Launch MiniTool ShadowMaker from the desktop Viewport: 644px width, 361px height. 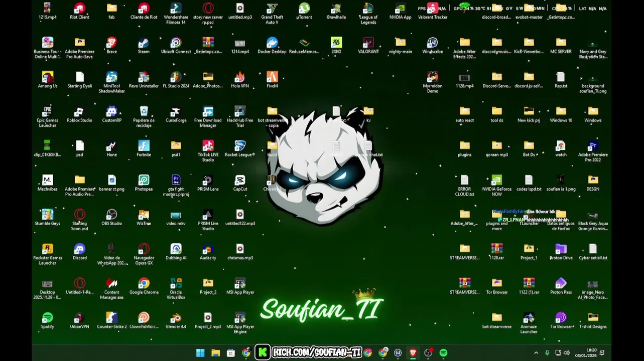[x=111, y=83]
